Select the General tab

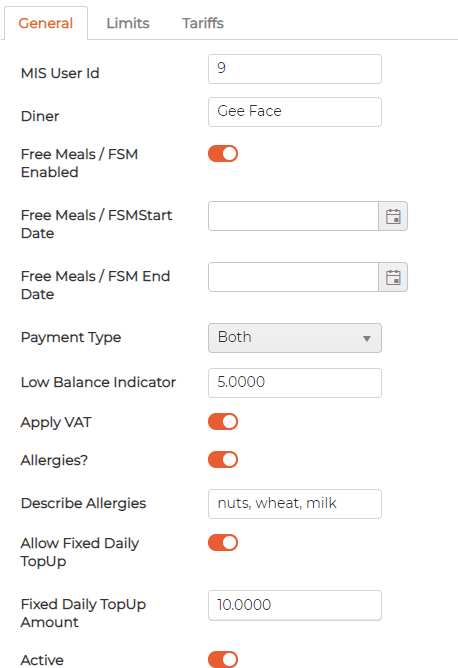tap(46, 23)
